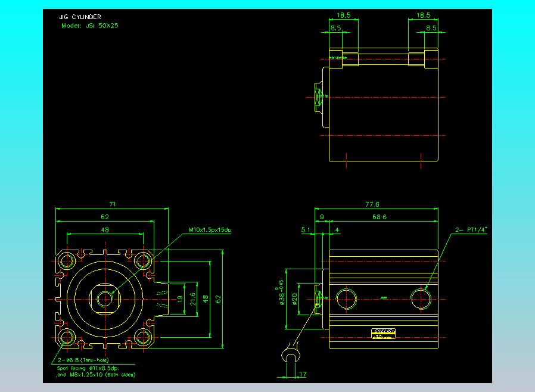Select the 2-Ø6.8 (Thru-hole) note
The width and height of the screenshot is (535, 392).
pos(83,360)
